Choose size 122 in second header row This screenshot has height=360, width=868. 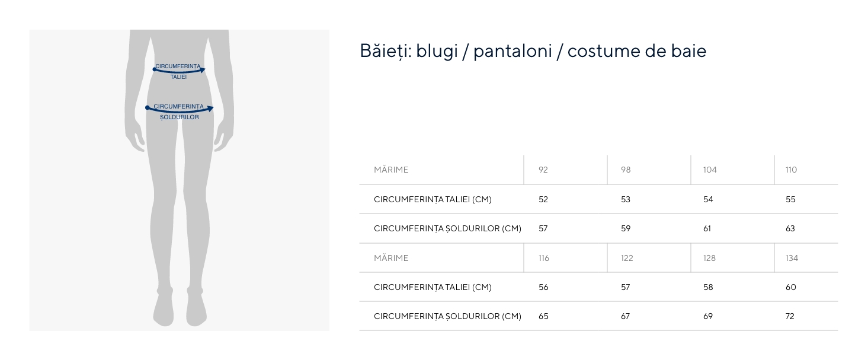[627, 258]
